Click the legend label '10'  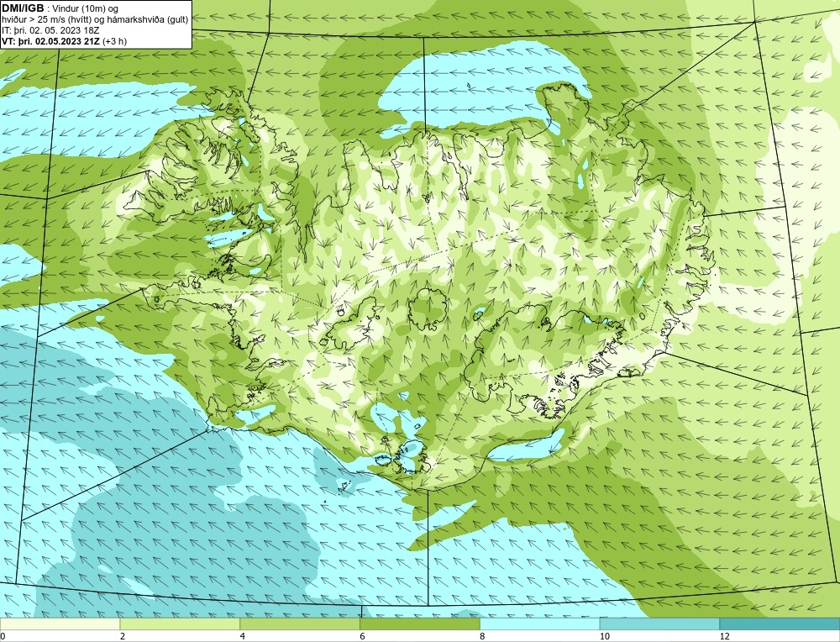[x=605, y=636]
